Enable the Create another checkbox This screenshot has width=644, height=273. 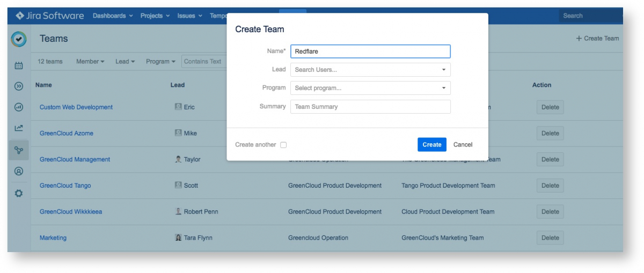[283, 145]
